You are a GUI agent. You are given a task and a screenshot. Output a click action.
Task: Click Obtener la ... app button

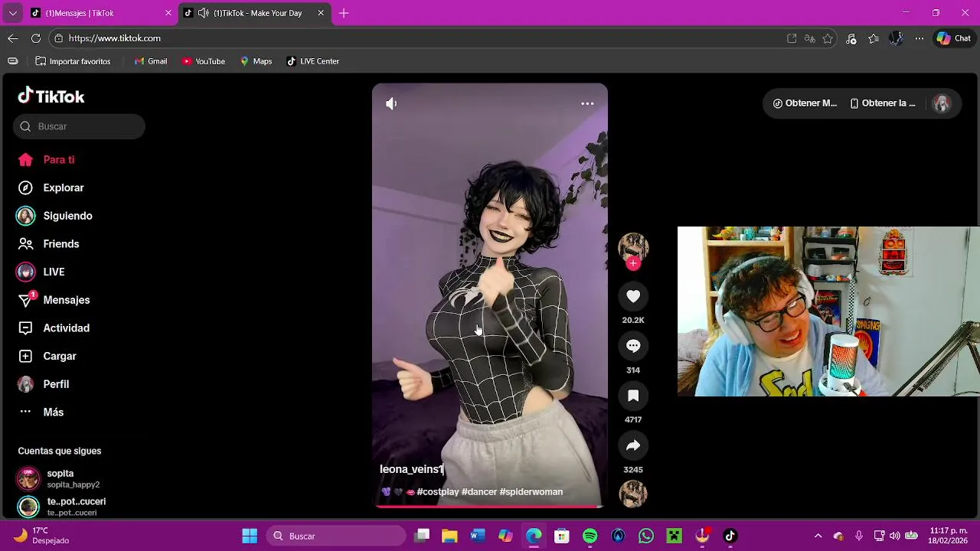click(883, 103)
